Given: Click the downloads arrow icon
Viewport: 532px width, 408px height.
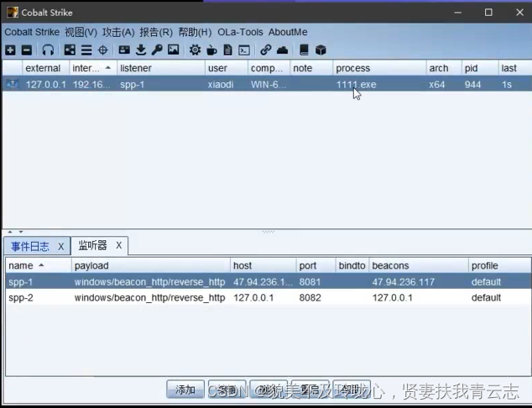Looking at the screenshot, I should tap(141, 50).
